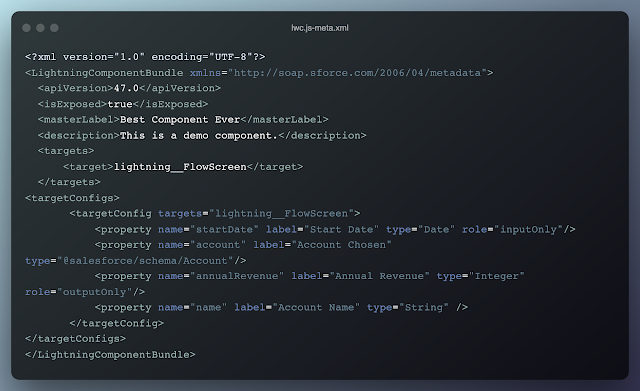This screenshot has width=640, height=391.
Task: Click the Account Name label value
Action: click(x=316, y=307)
